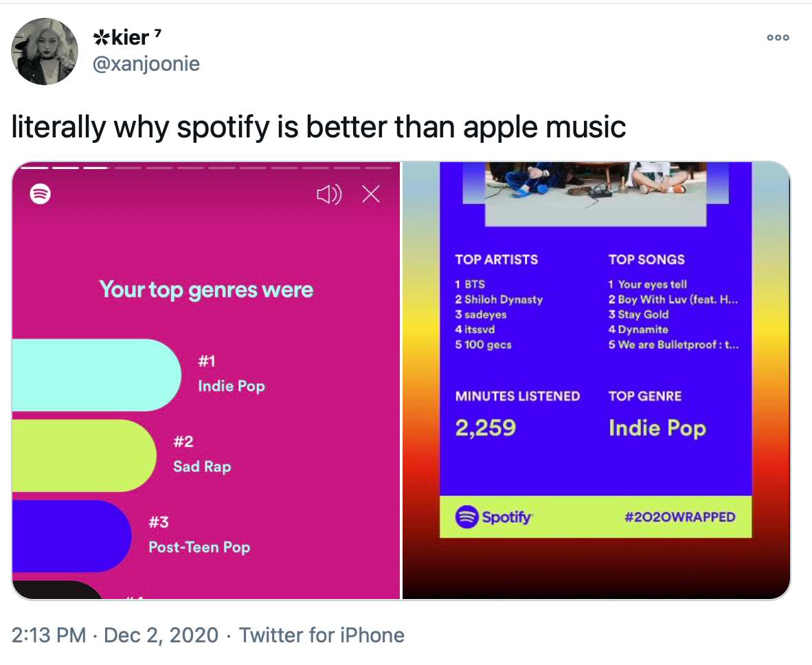This screenshot has width=812, height=665.
Task: Click the blue #3 Post-Teen Pop bar
Action: click(71, 536)
